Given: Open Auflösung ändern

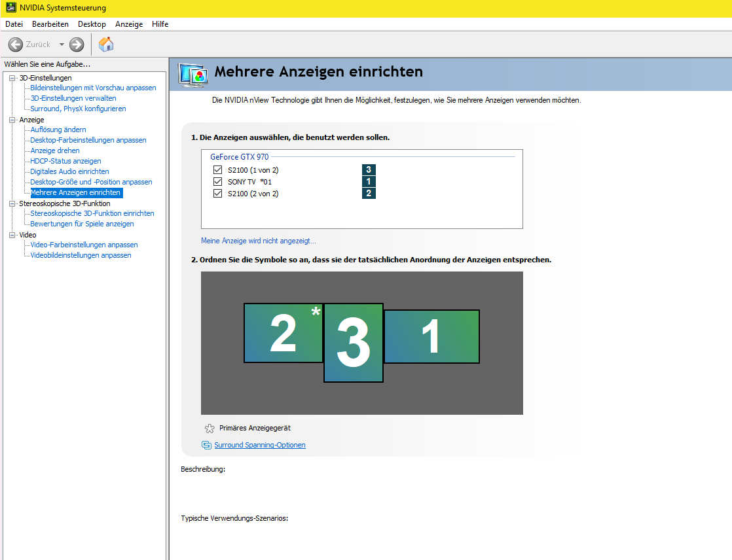Looking at the screenshot, I should tap(58, 130).
